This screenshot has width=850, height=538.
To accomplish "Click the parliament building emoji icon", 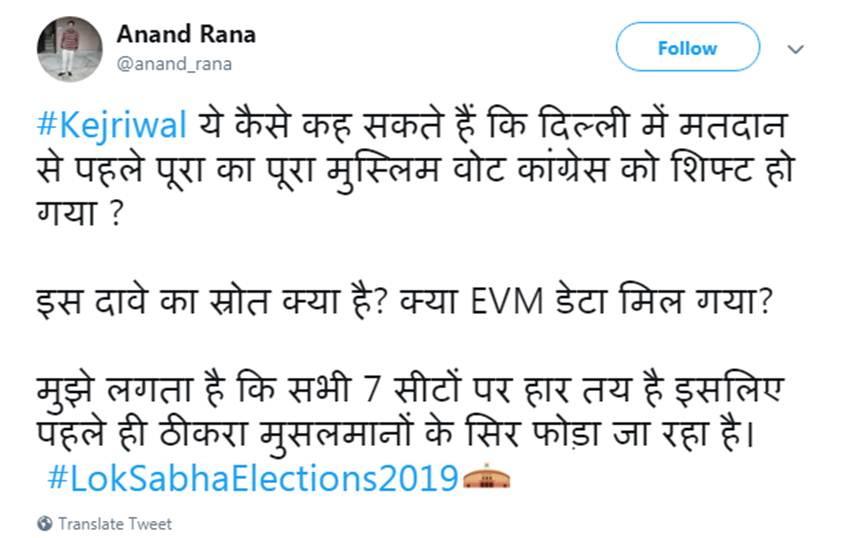I will coord(487,477).
